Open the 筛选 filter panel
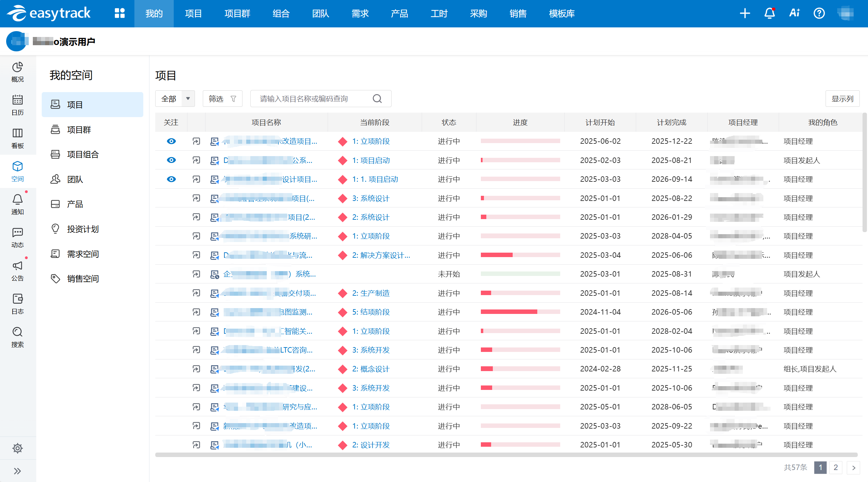Viewport: 868px width, 482px height. pos(222,99)
